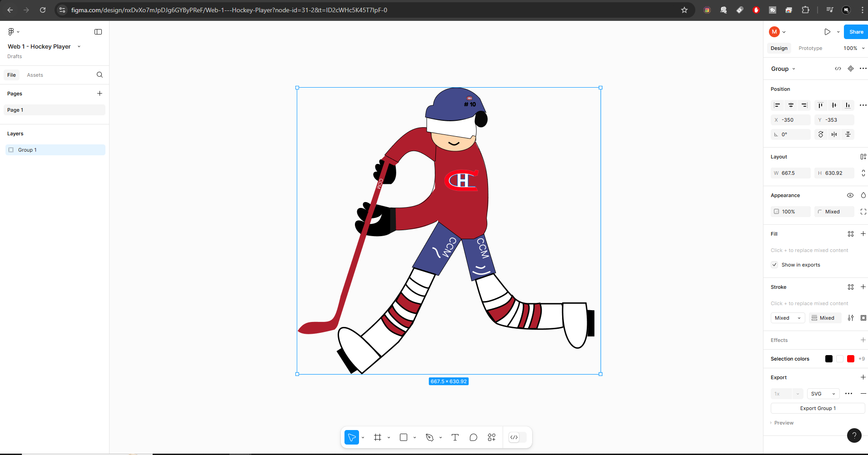The image size is (868, 455).
Task: Select the Text tool
Action: [455, 437]
